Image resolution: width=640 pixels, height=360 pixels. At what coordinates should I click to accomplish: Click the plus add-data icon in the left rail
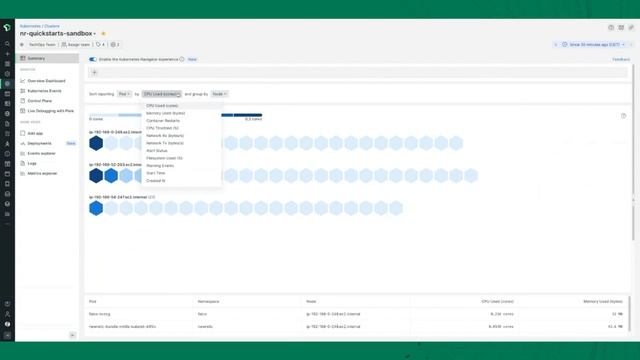pos(7,54)
